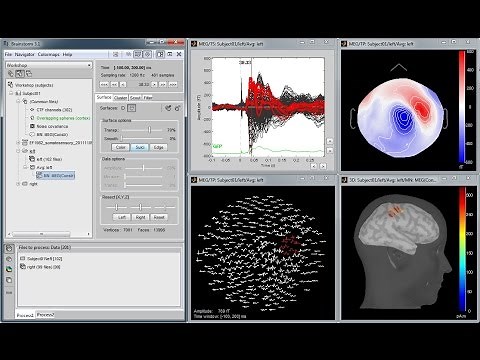
Task: Click the zoom down arrow on time series plot
Action: (x=330, y=151)
